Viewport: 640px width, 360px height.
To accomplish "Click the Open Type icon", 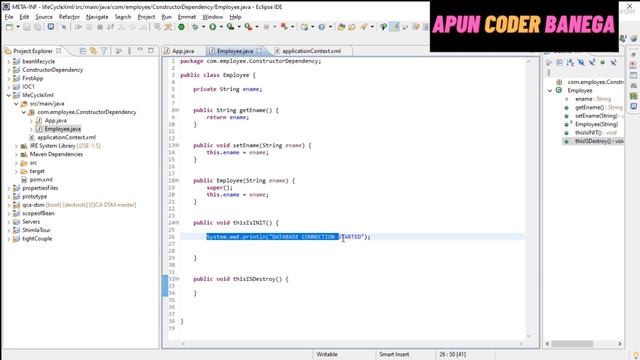I will (x=341, y=27).
